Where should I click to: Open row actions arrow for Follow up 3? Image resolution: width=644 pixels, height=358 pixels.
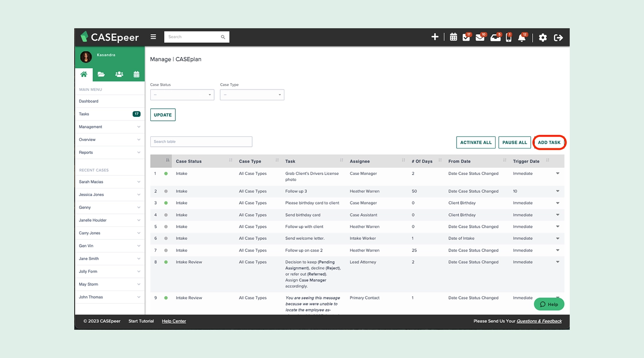[x=558, y=191]
